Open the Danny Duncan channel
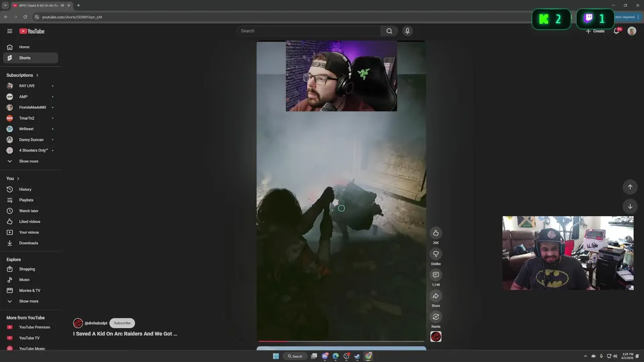Image resolution: width=644 pixels, height=362 pixels. pos(31,140)
